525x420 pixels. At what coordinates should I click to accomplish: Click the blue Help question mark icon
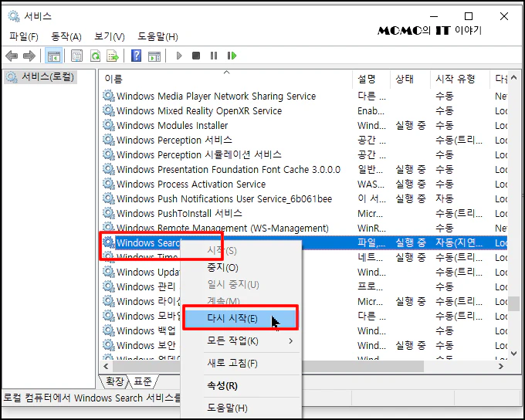[x=137, y=56]
